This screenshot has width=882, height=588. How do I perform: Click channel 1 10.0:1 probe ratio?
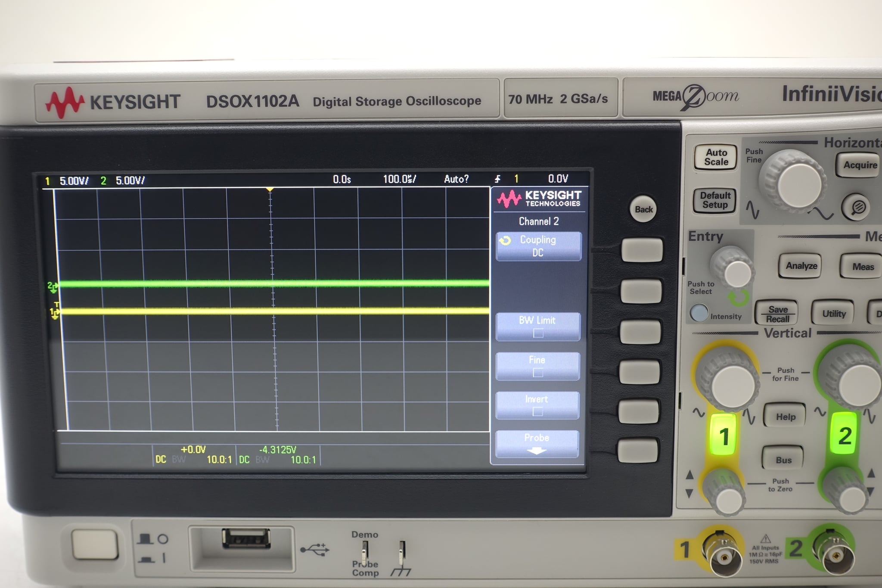coord(219,460)
